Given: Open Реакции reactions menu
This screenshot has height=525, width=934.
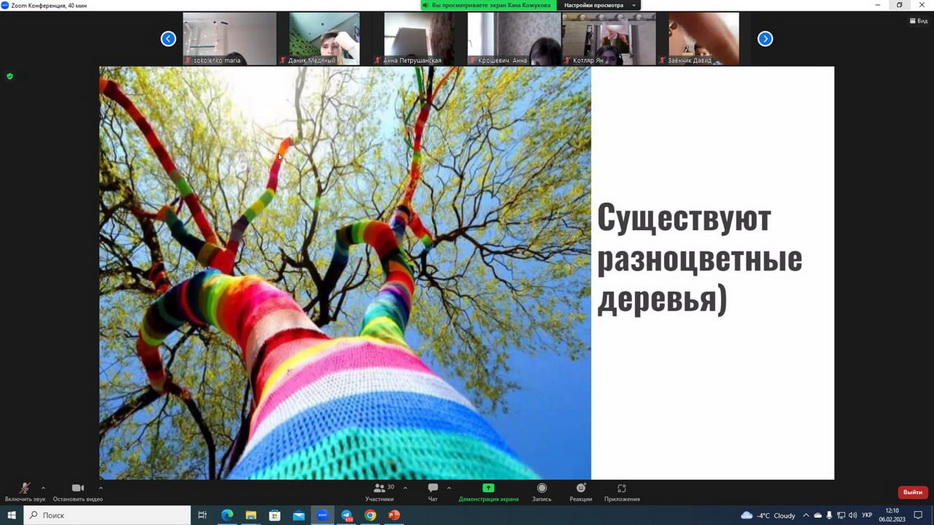Looking at the screenshot, I should click(581, 490).
